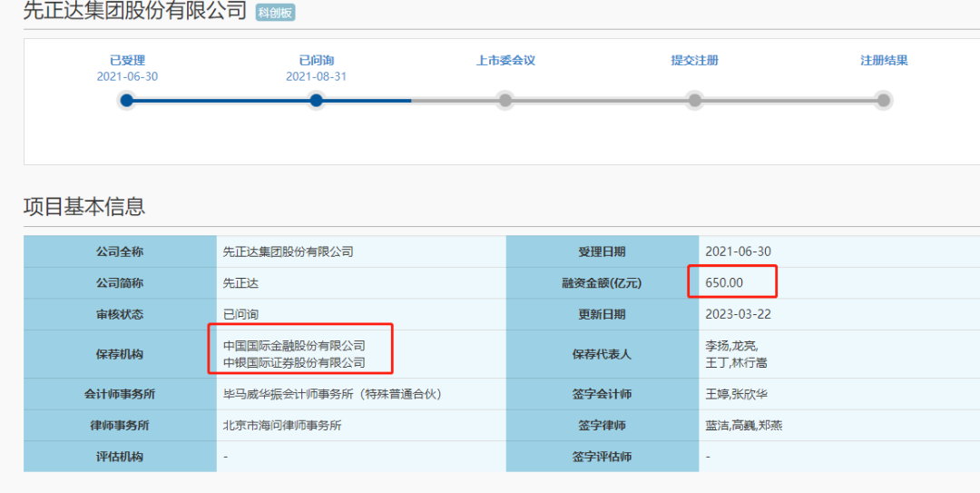Image resolution: width=980 pixels, height=493 pixels.
Task: Click the 提交注册 timeline dot
Action: (x=694, y=100)
